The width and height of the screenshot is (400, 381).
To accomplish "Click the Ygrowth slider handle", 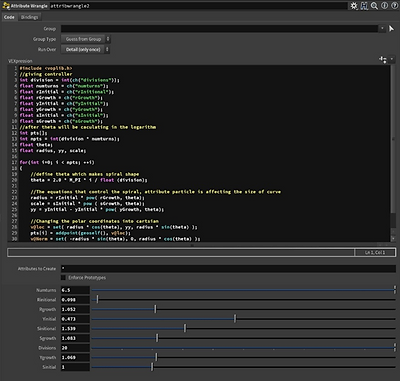I will [x=156, y=357].
